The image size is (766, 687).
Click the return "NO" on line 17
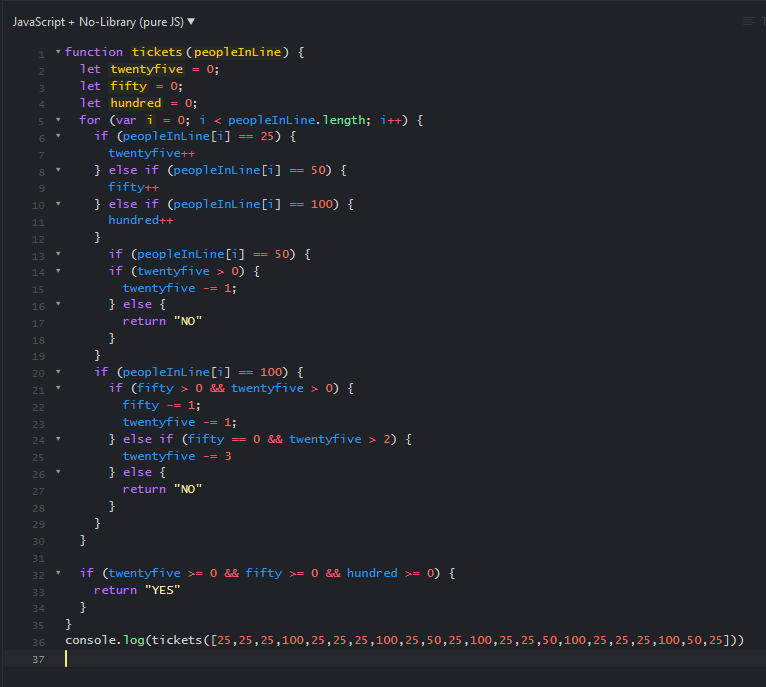162,321
